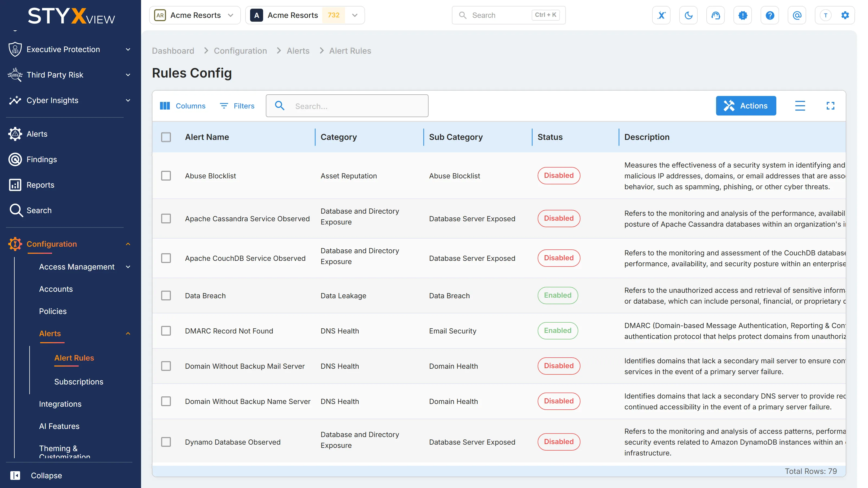Click the Findings target icon

coord(15,159)
